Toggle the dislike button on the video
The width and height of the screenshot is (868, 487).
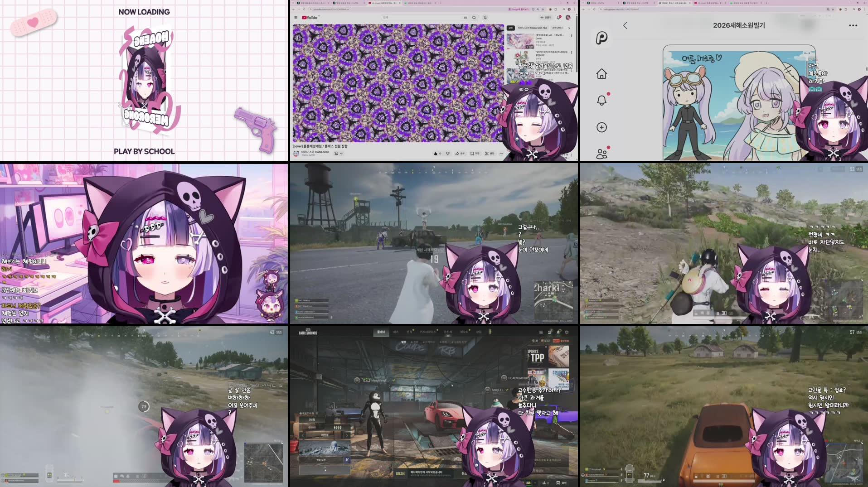click(448, 153)
